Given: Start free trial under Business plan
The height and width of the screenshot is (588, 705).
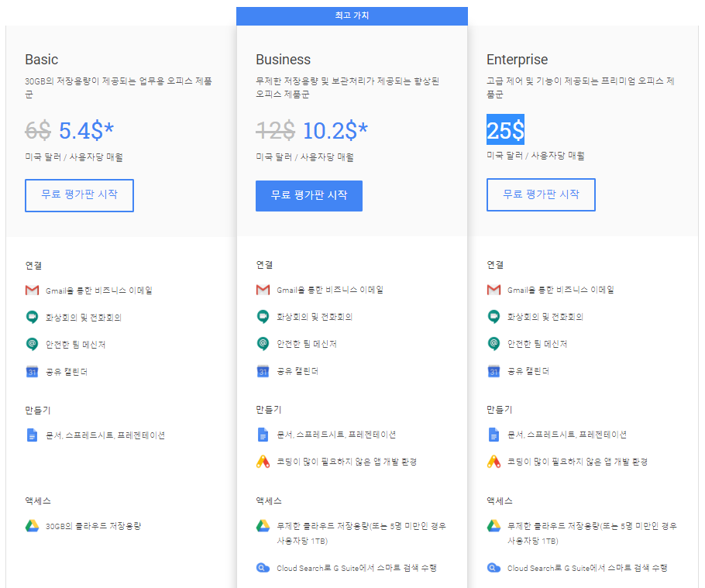Looking at the screenshot, I should click(309, 195).
